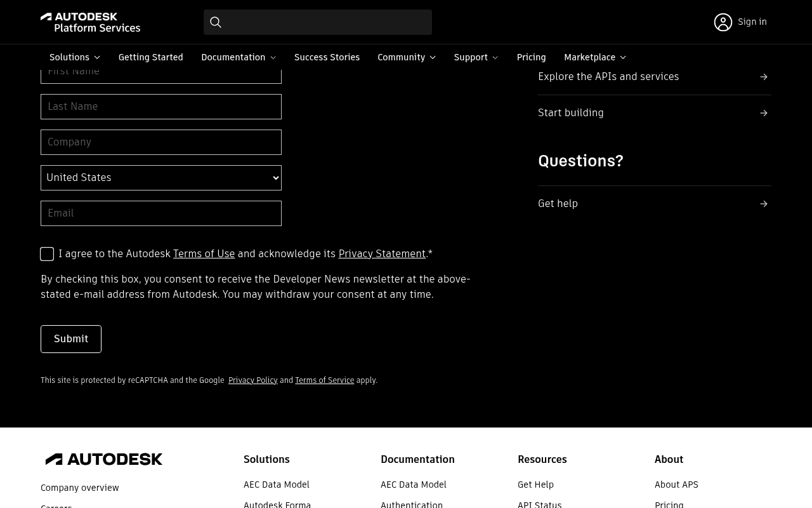Screen dimensions: 812x508
Task: Click arrow beside Explore the APIs and services
Action: coord(764,77)
